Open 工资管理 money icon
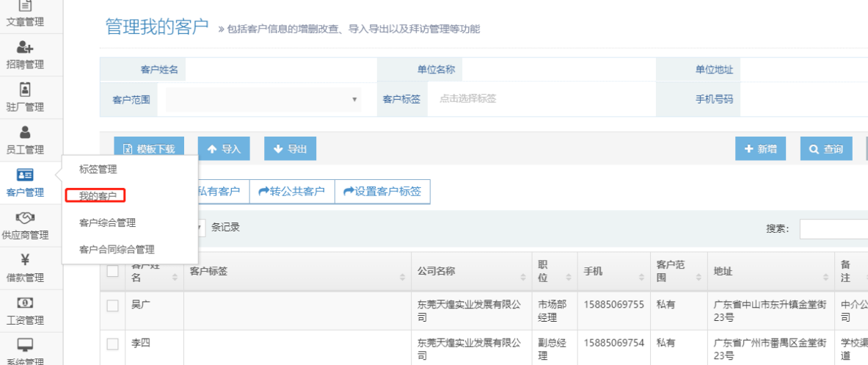 point(25,303)
